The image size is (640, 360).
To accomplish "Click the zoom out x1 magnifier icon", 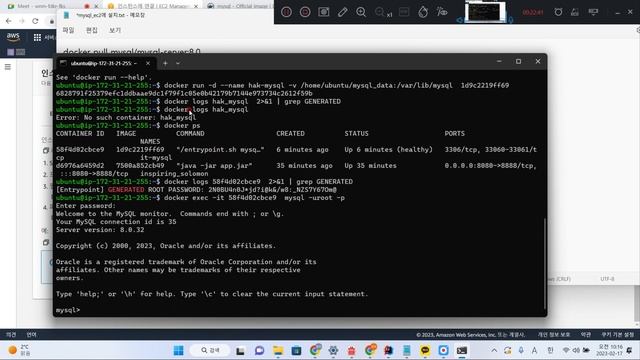I will tap(383, 12).
